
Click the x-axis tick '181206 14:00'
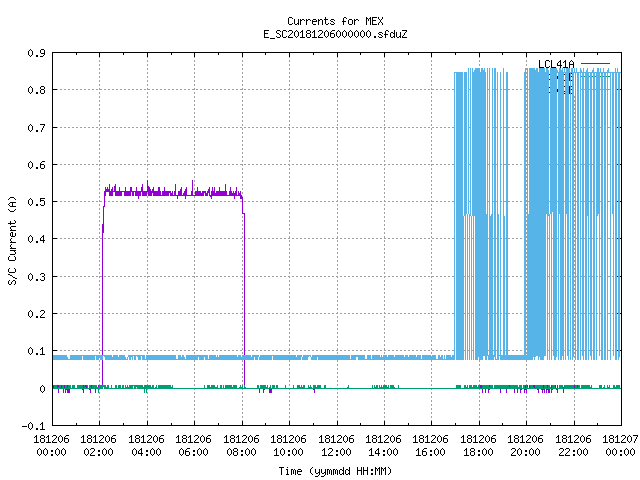pos(383,446)
